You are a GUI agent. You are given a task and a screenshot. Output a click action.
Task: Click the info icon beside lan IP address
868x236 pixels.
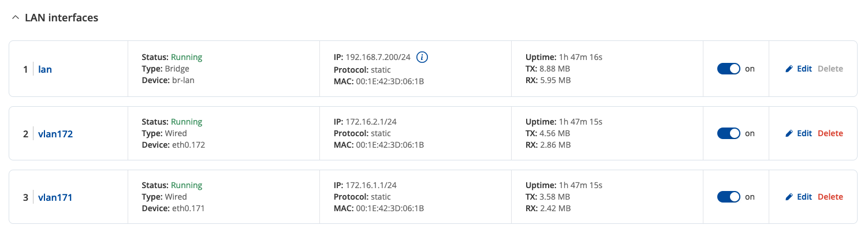tap(422, 57)
